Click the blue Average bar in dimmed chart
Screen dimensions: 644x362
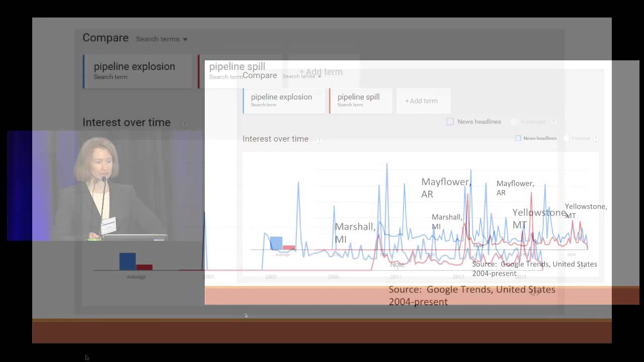pyautogui.click(x=127, y=261)
